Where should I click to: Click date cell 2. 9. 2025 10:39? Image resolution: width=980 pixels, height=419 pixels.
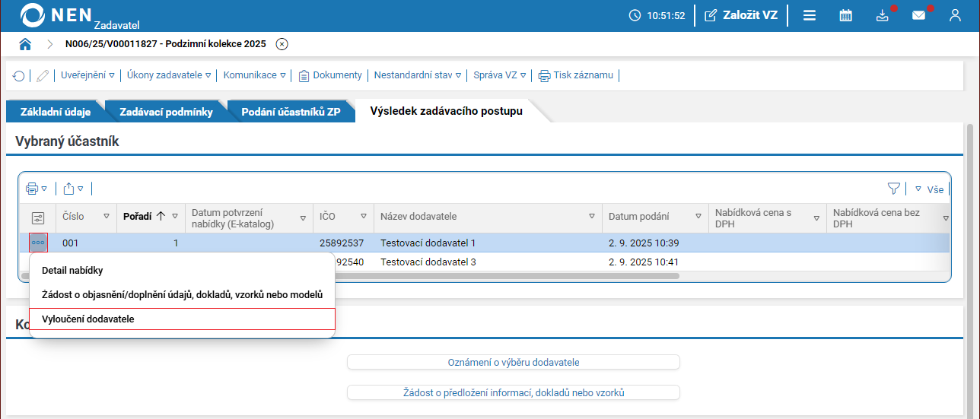[644, 243]
